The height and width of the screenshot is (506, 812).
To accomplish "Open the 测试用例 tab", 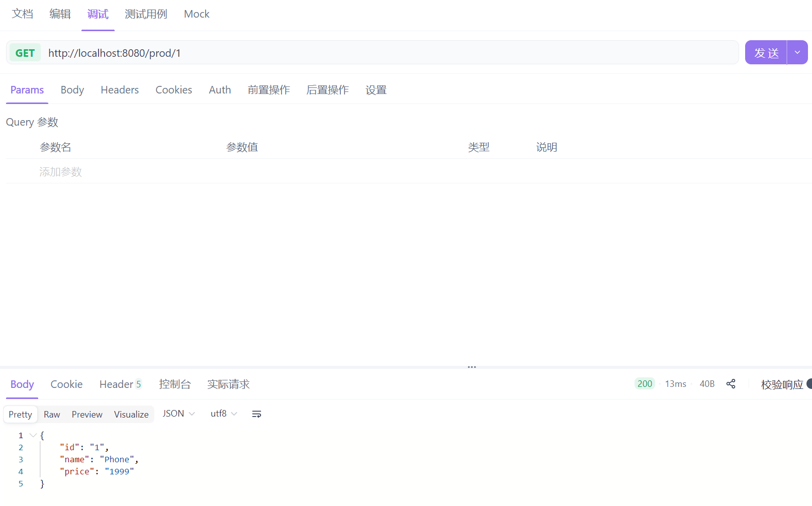I will (x=146, y=14).
